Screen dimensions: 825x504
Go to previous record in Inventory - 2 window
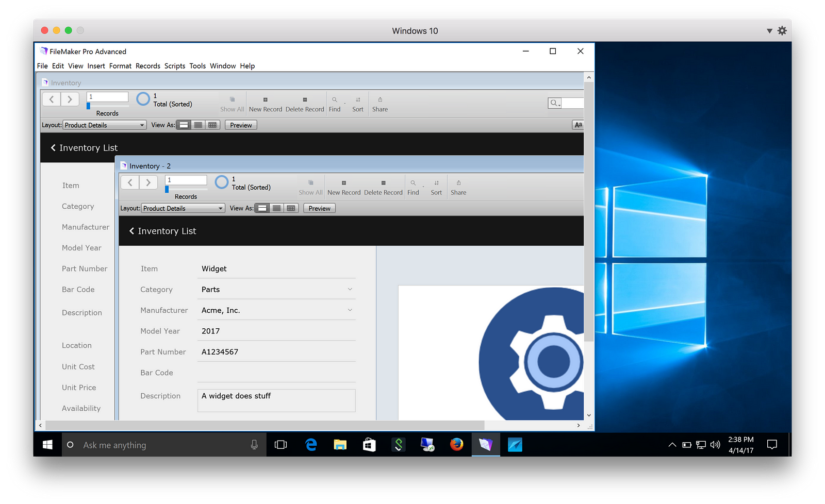[130, 182]
